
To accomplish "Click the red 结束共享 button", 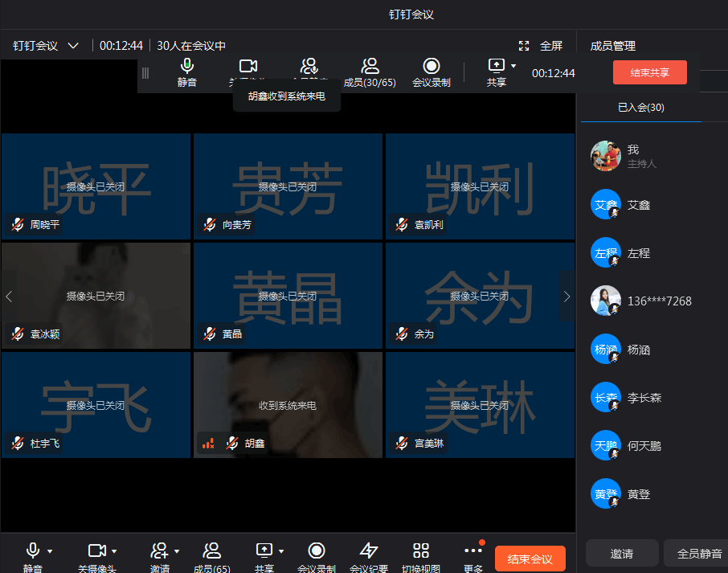I will pos(649,72).
